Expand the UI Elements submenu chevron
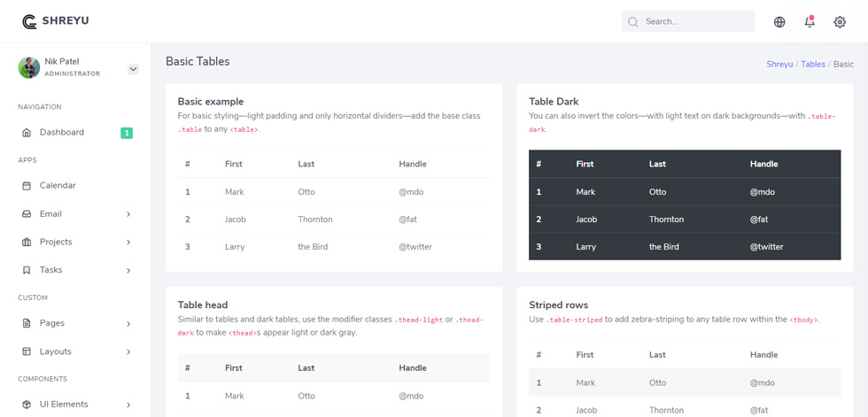868x417 pixels. [x=128, y=405]
